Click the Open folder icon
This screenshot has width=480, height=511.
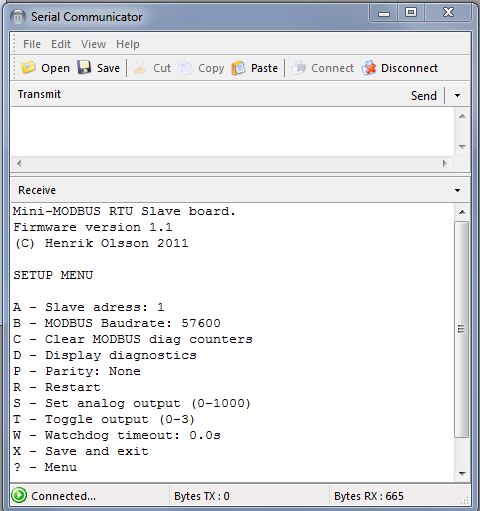28,67
